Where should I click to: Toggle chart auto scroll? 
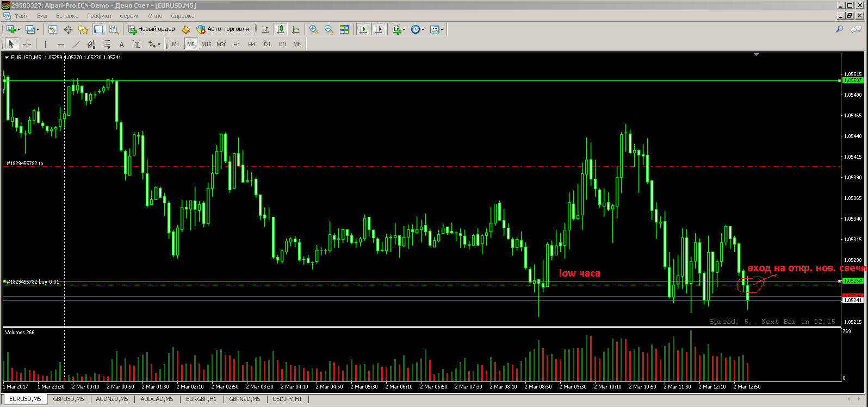(x=363, y=29)
